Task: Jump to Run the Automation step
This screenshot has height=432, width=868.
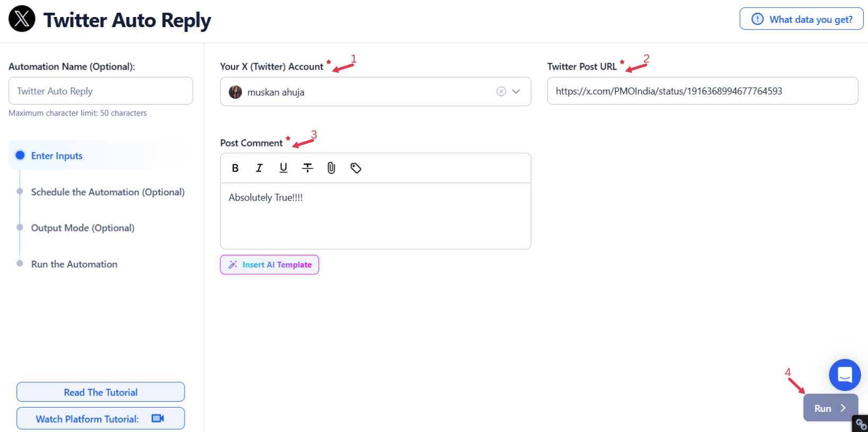Action: click(74, 264)
